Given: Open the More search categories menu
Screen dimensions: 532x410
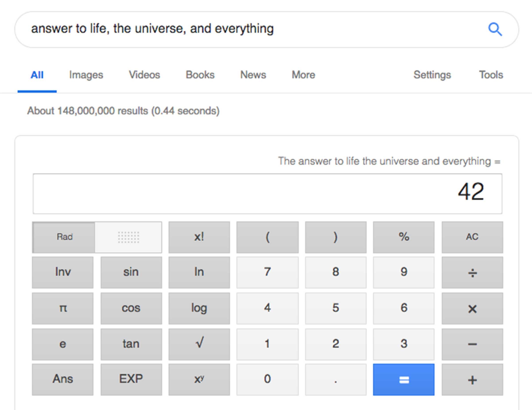Looking at the screenshot, I should [x=303, y=75].
